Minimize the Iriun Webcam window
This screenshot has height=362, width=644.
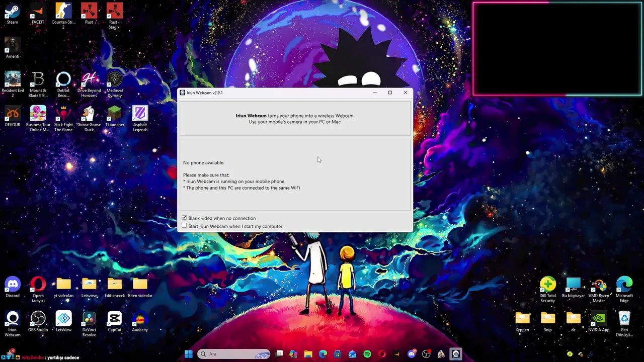coord(375,93)
